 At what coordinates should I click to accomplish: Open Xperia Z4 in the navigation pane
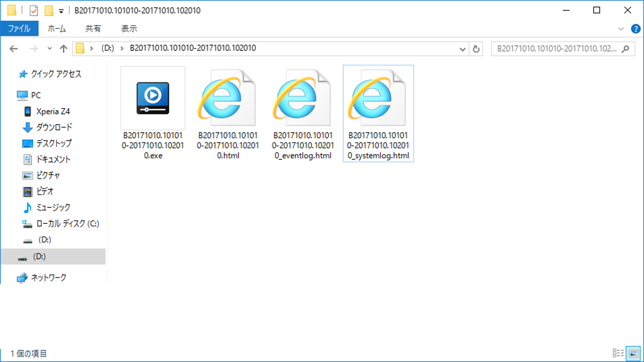(x=53, y=111)
